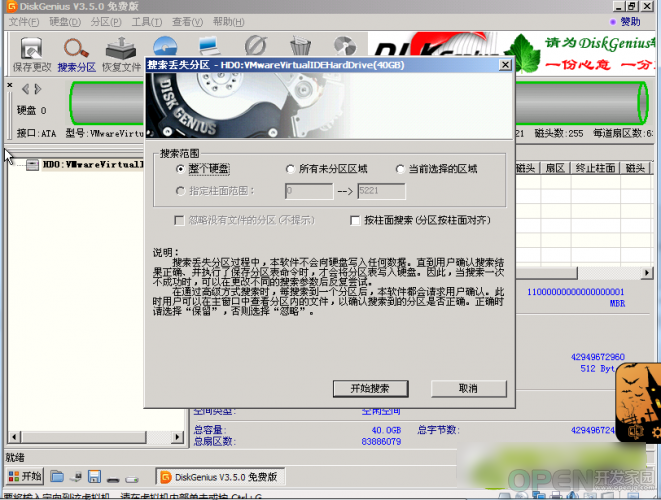
Task: Open the taskbar folder quick-launch icon
Action: 57,477
